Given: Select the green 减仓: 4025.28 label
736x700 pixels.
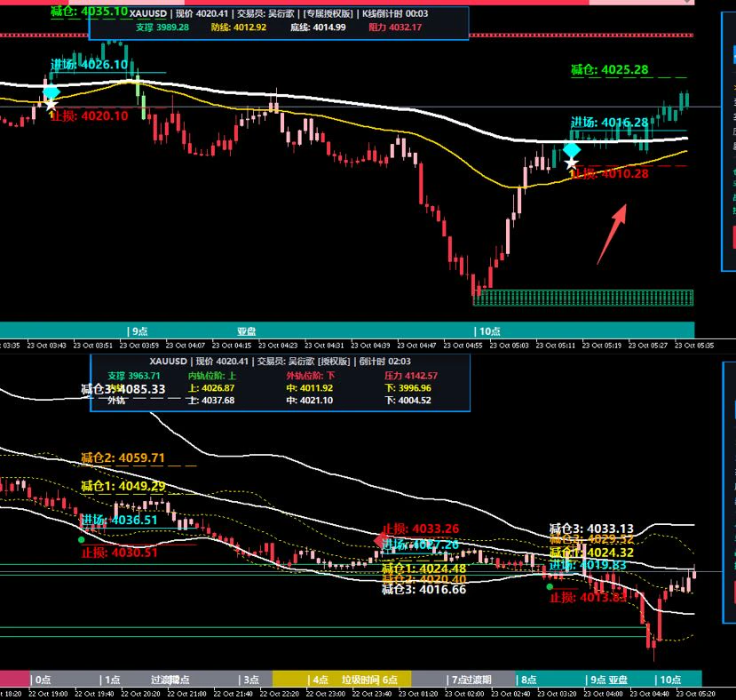Looking at the screenshot, I should (609, 69).
